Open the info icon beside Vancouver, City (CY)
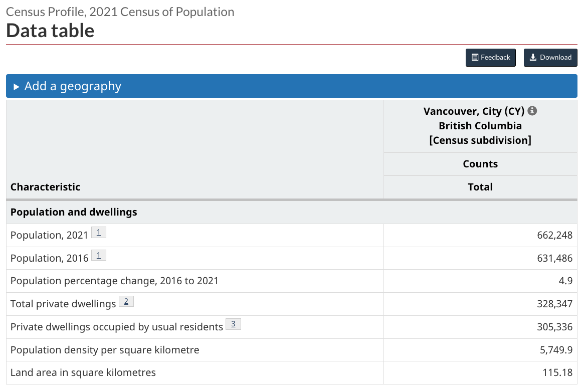The width and height of the screenshot is (585, 392). click(x=532, y=111)
